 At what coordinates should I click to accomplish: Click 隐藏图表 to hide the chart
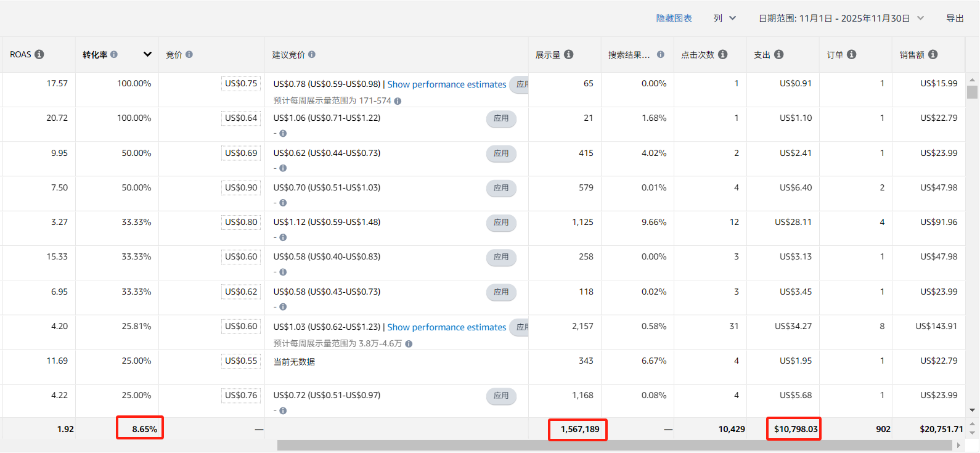(674, 18)
